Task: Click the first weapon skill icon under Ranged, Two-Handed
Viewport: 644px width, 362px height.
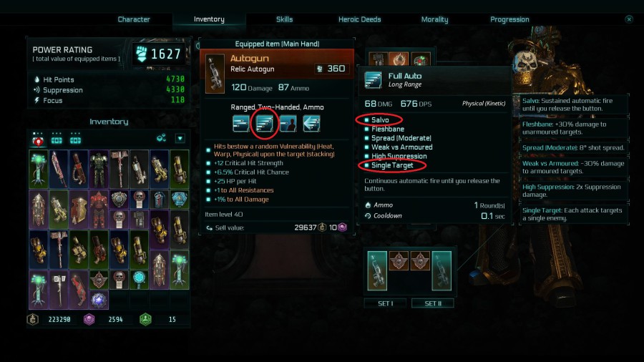Action: (240, 124)
